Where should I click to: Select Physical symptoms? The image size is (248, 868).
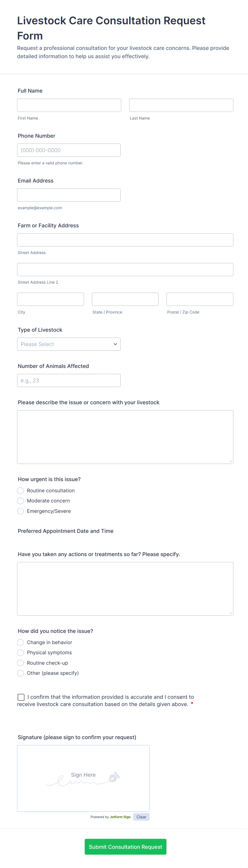pos(20,653)
